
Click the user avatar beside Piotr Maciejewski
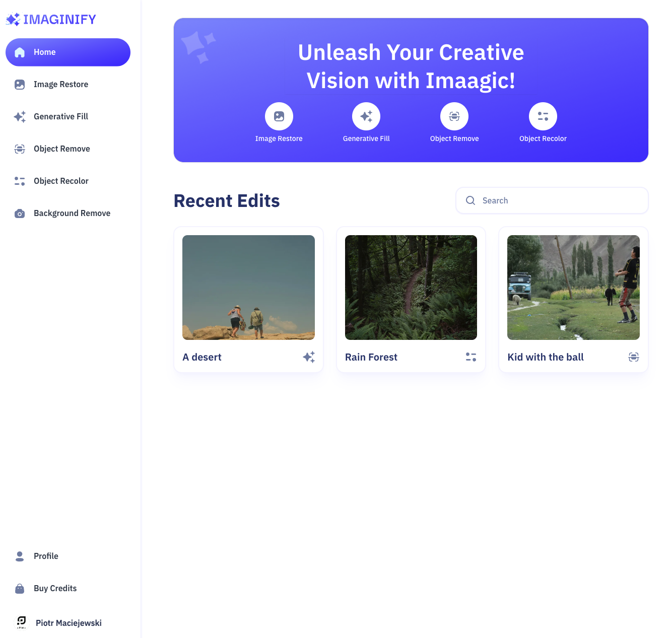pos(21,622)
